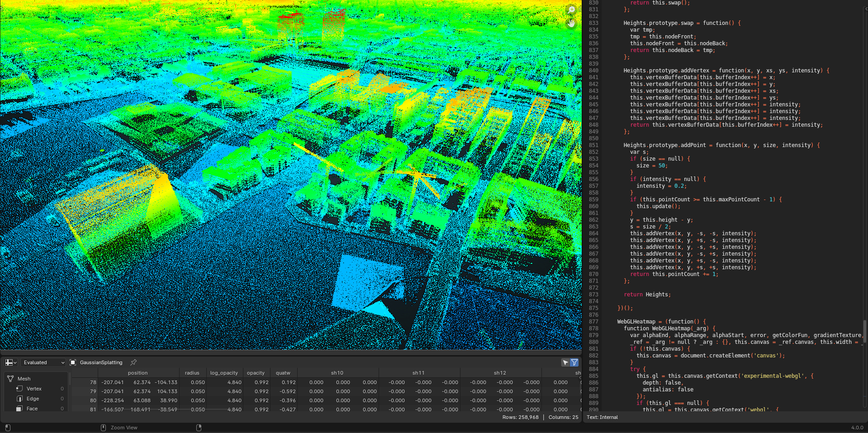
Task: Select the Edge domain icon
Action: point(19,399)
